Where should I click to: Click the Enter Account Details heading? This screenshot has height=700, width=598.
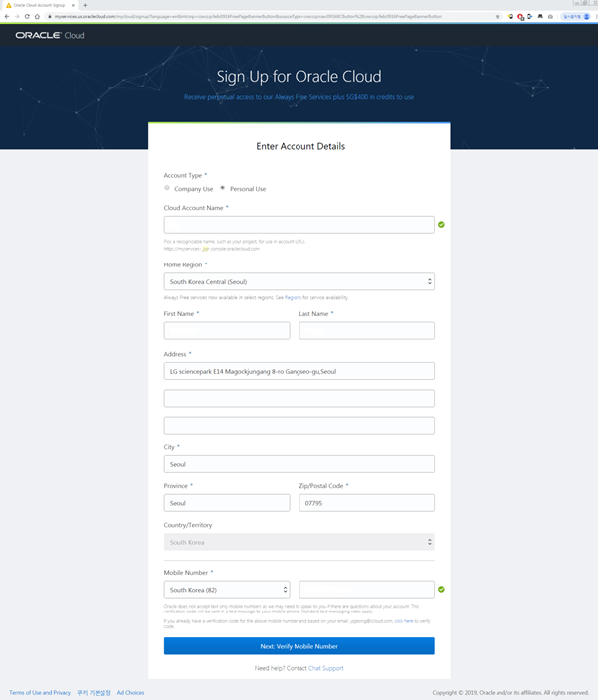pos(300,146)
